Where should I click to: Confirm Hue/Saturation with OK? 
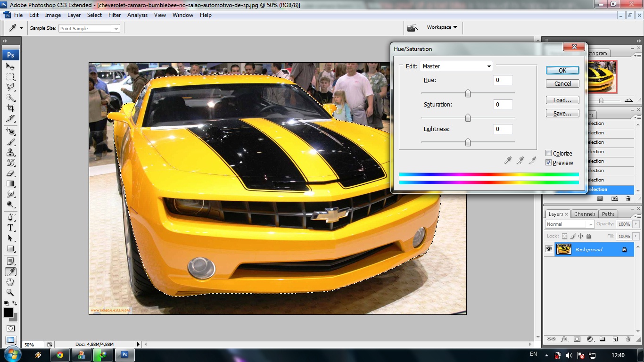click(562, 70)
